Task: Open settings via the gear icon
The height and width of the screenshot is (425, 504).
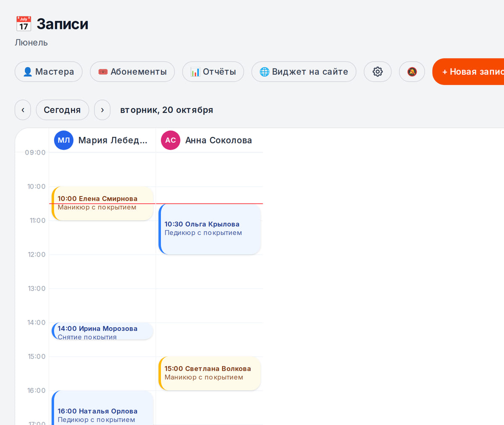Action: (378, 72)
